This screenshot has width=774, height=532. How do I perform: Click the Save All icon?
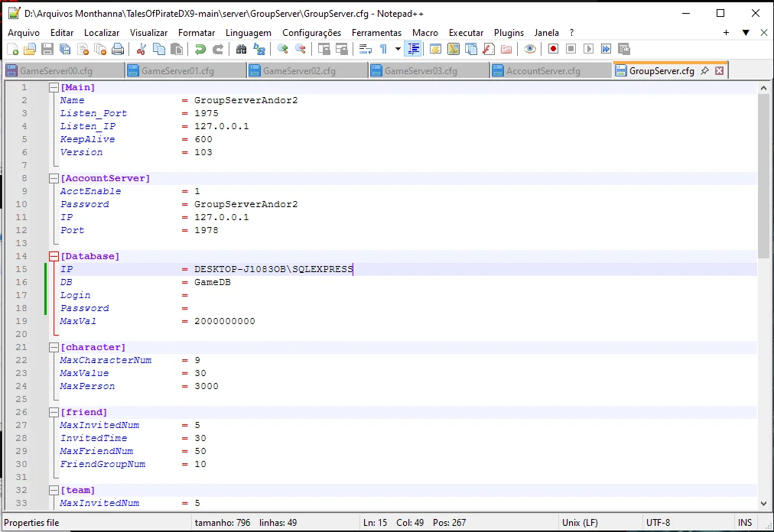pyautogui.click(x=65, y=48)
